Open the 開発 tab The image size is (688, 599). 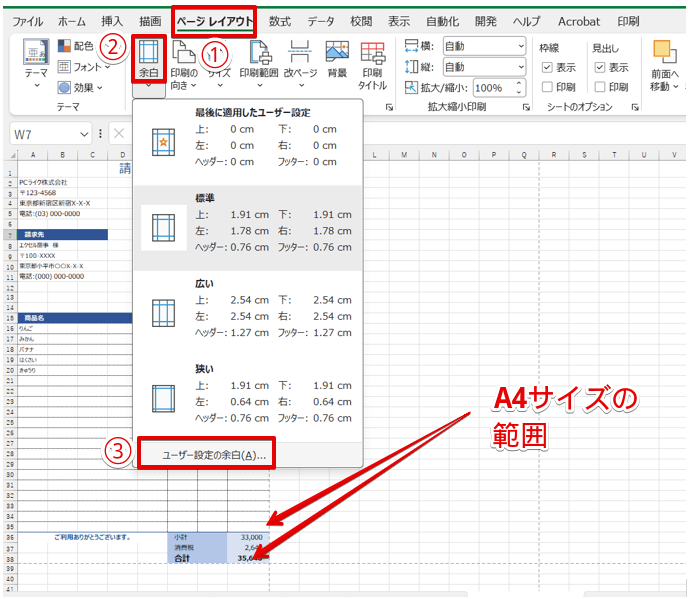tap(486, 22)
